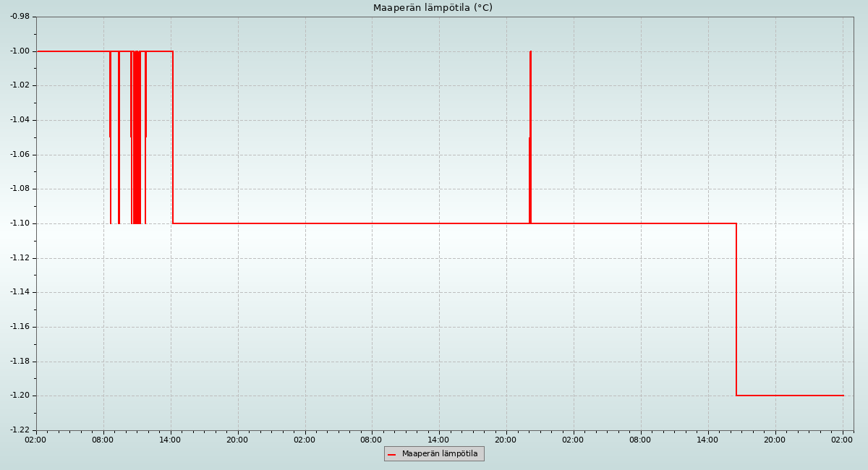Select the -1.06 y-axis tick label
The image size is (868, 470).
tap(20, 155)
